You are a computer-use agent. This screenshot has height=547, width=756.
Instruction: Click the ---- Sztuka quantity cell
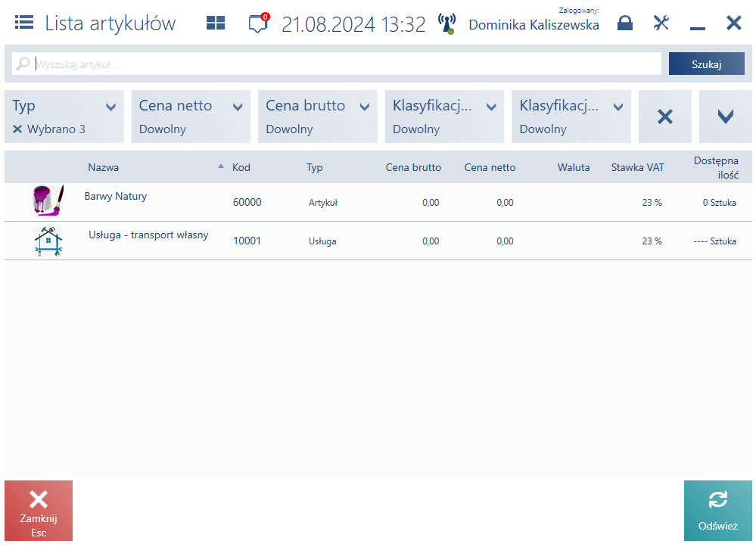point(715,241)
